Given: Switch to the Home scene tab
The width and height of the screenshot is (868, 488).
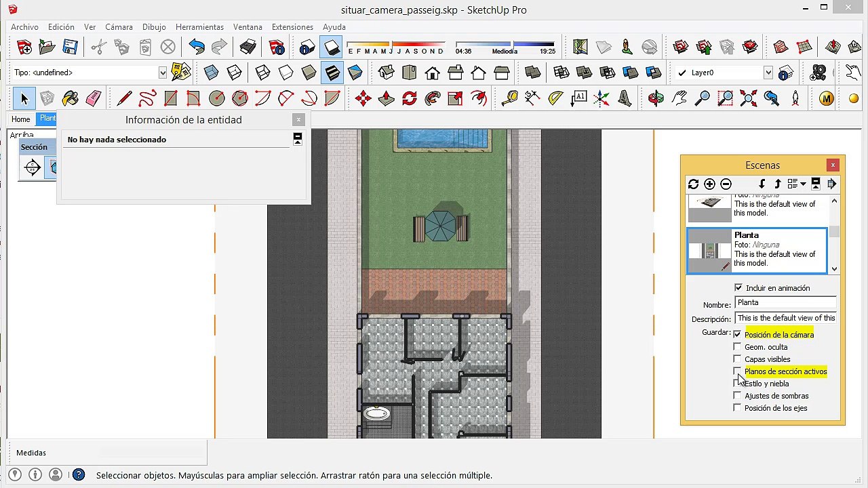Looking at the screenshot, I should [x=20, y=119].
